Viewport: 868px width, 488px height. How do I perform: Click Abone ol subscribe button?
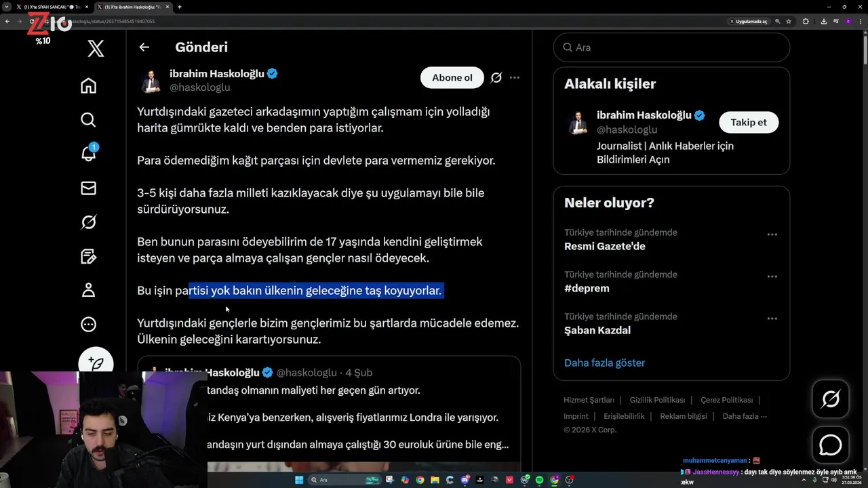pos(452,78)
